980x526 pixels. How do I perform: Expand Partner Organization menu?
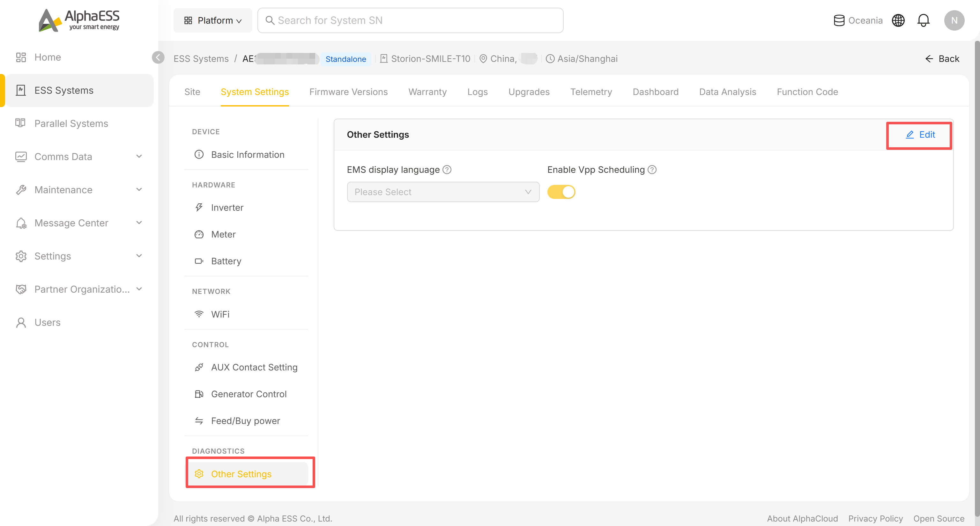pyautogui.click(x=79, y=289)
